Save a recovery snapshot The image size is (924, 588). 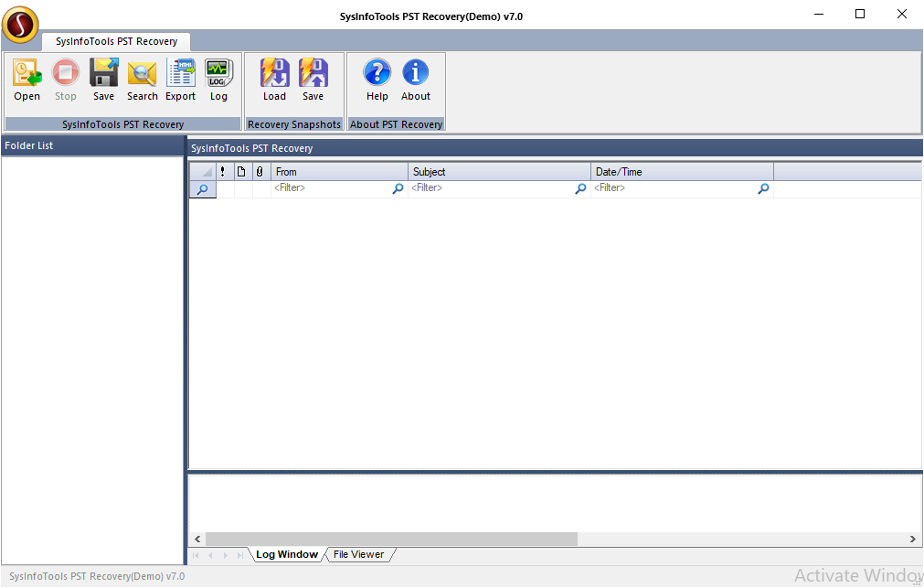[313, 80]
